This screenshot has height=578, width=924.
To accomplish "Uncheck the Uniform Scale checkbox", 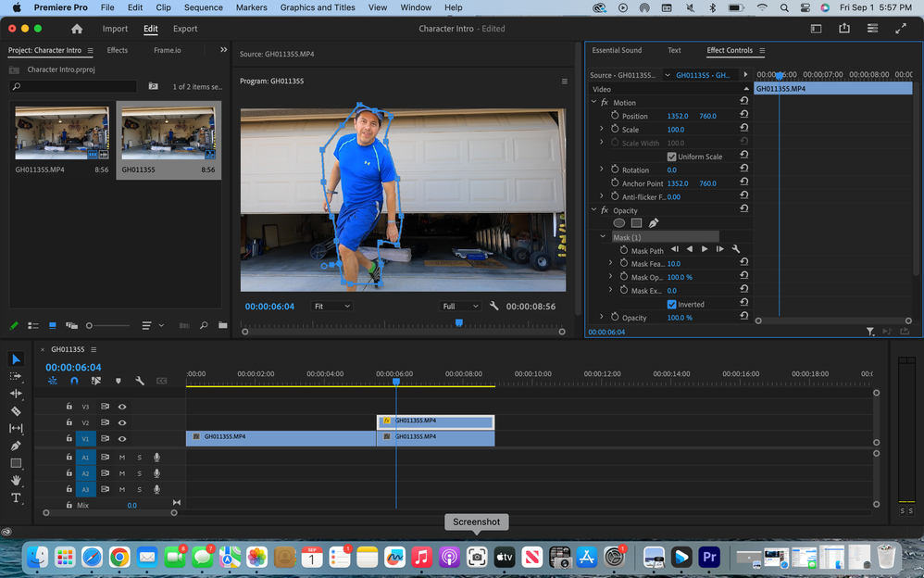I will (672, 157).
